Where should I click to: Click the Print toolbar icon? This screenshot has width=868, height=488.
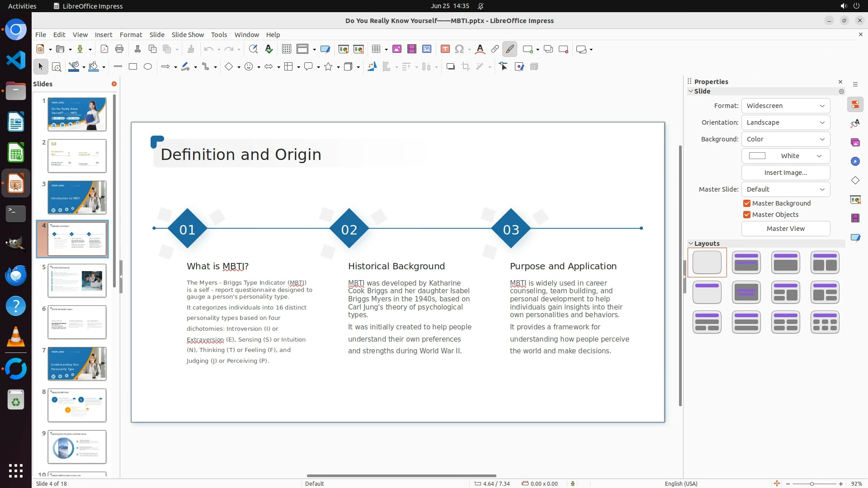[x=119, y=49]
